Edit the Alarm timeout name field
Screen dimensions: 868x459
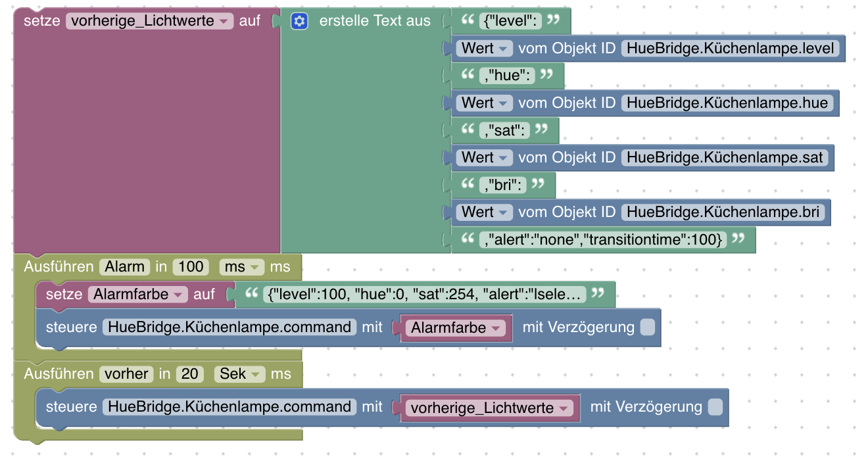(x=125, y=267)
